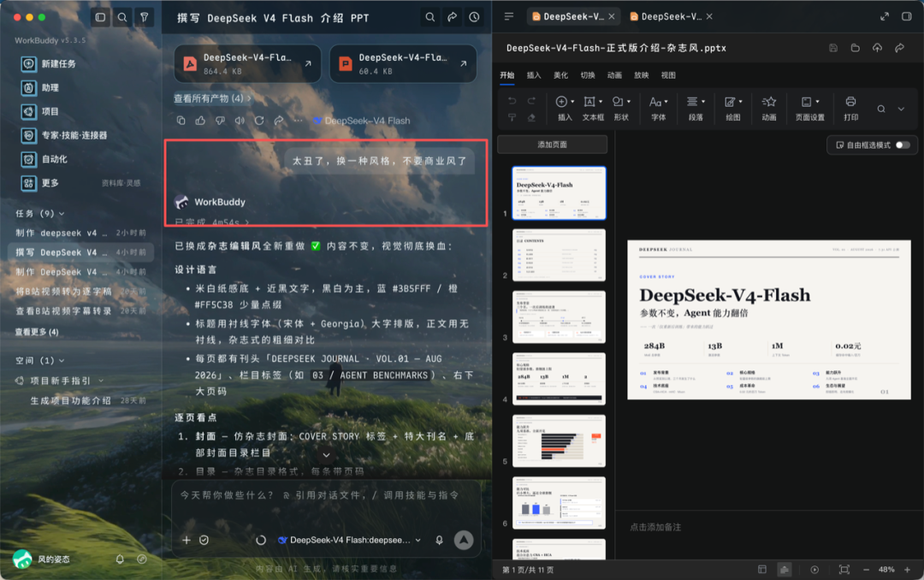Switch the layout view icon in status bar
This screenshot has width=924, height=580.
click(x=762, y=570)
